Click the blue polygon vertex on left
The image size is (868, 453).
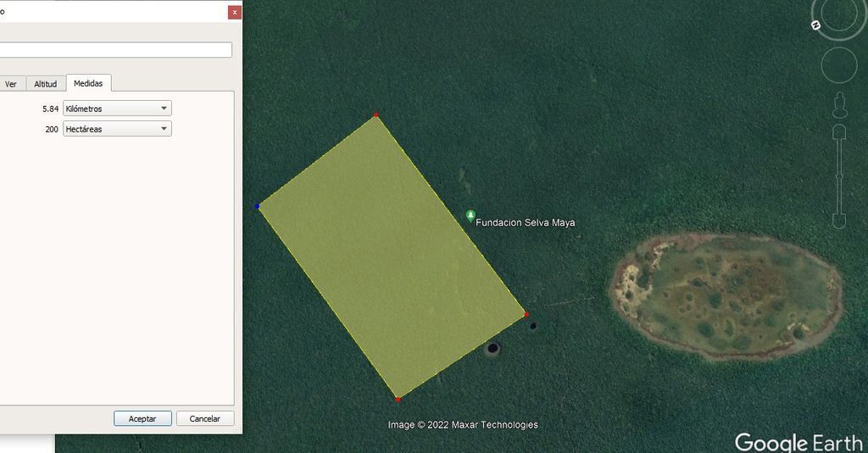(258, 206)
